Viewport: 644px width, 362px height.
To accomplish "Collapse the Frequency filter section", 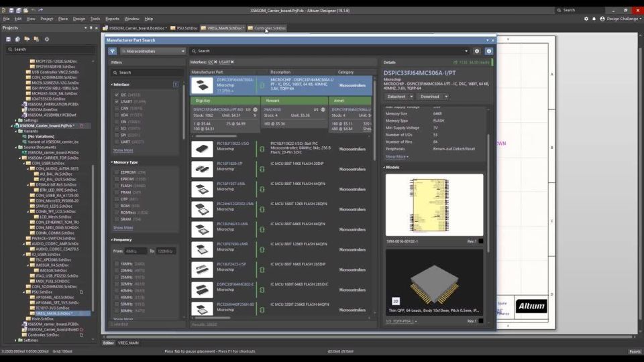I will [112, 240].
